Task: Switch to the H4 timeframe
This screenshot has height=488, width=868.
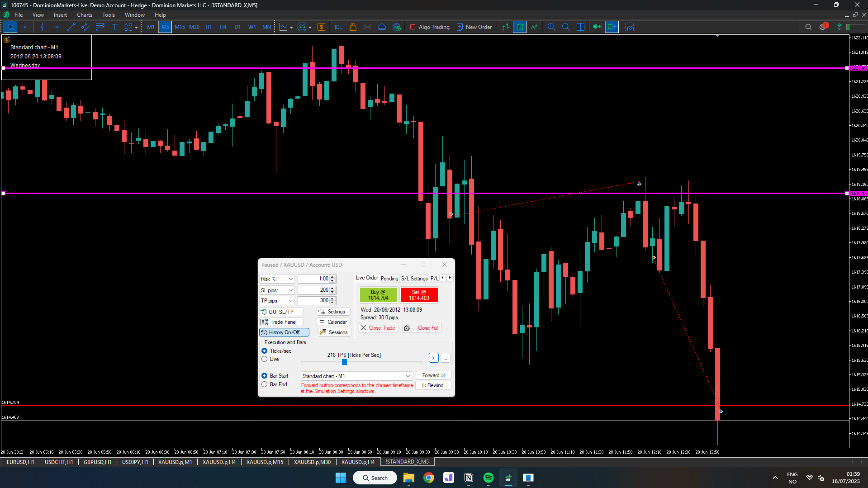Action: (223, 27)
